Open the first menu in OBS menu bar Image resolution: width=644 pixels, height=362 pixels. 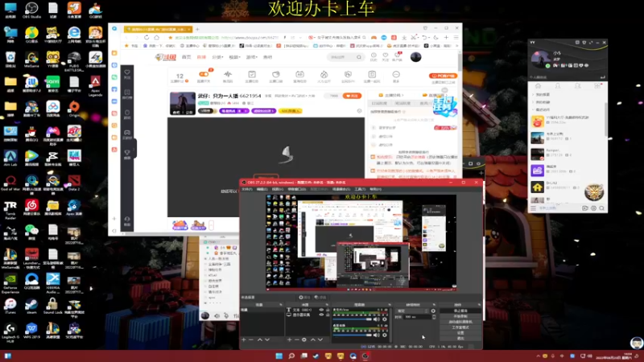tap(247, 189)
